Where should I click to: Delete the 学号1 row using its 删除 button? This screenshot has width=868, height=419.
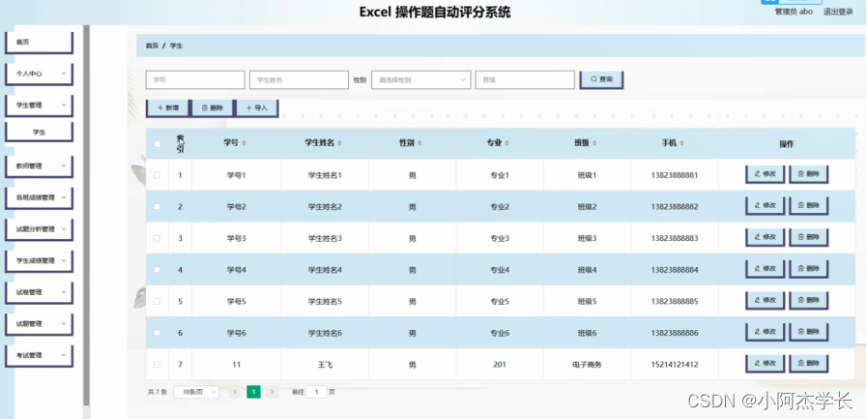[809, 174]
